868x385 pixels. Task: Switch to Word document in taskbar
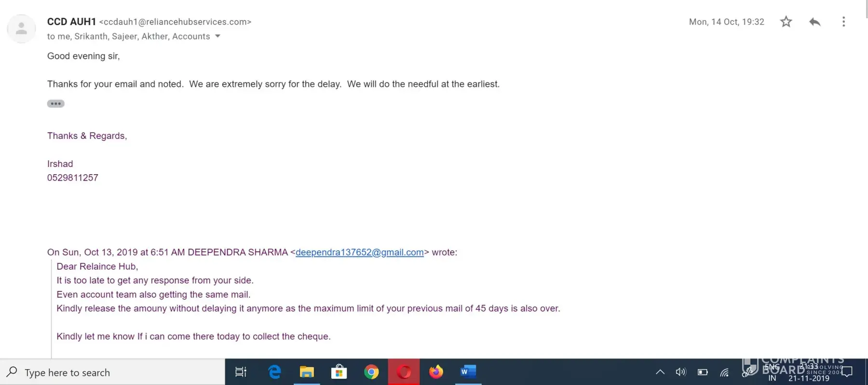click(x=468, y=372)
